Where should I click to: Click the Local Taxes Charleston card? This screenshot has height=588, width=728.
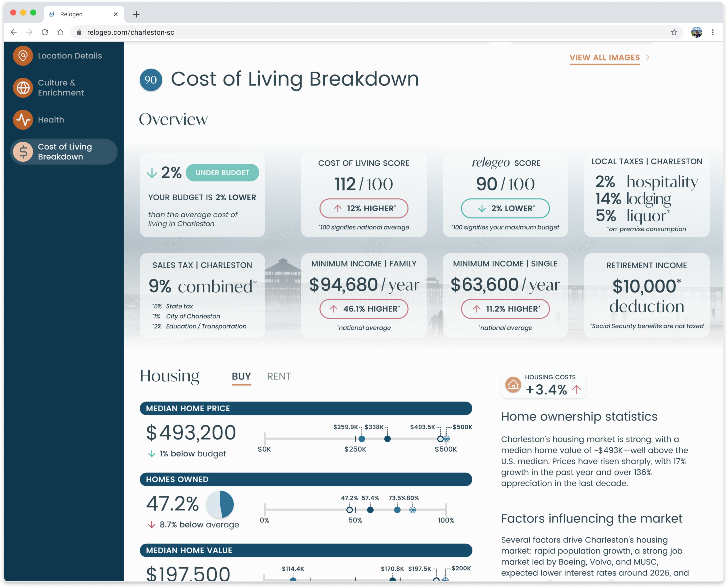click(647, 195)
